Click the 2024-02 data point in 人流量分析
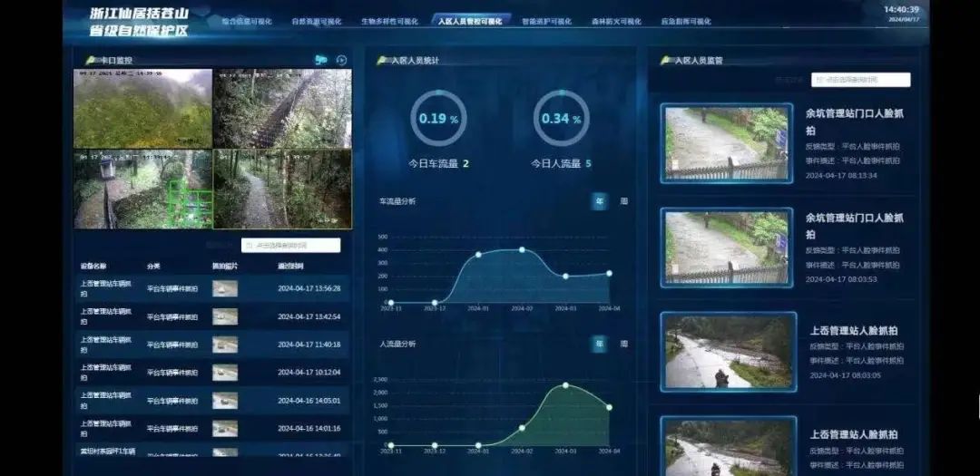The image size is (980, 476). point(522,428)
